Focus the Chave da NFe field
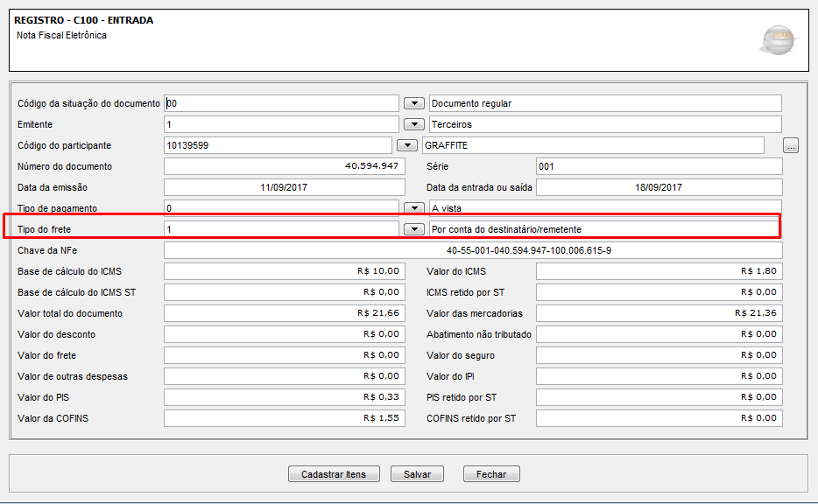The width and height of the screenshot is (818, 504). (x=473, y=250)
